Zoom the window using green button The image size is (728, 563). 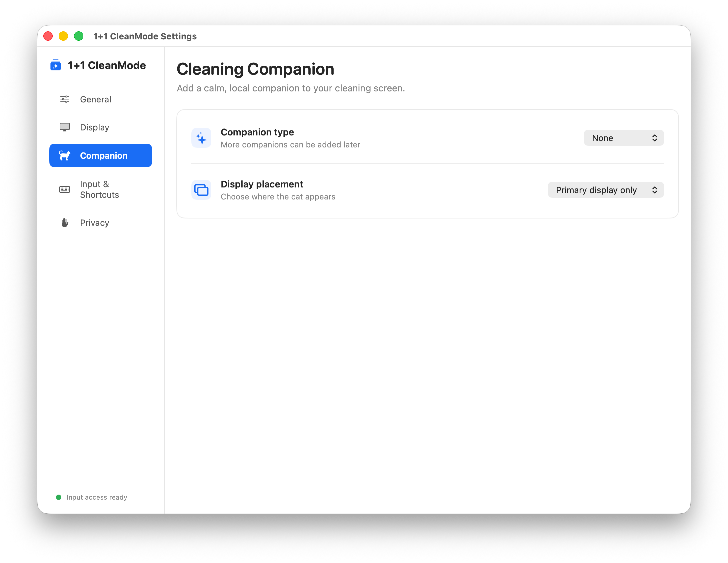79,36
